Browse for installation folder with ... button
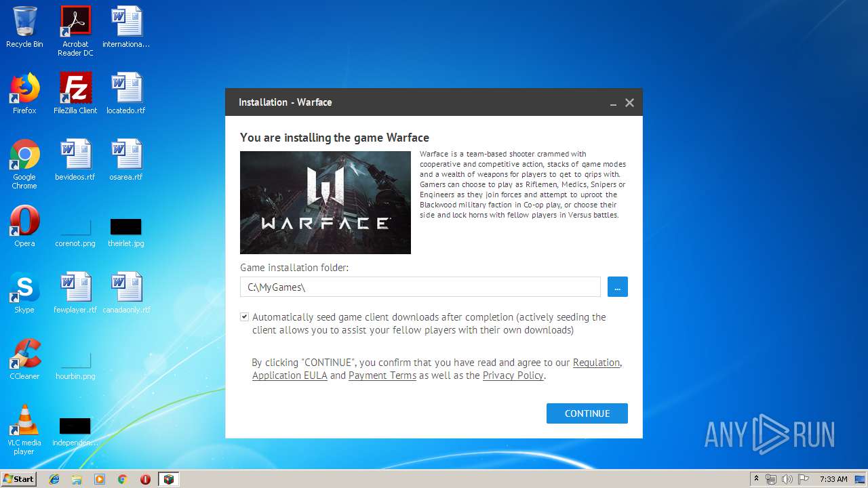 click(617, 287)
